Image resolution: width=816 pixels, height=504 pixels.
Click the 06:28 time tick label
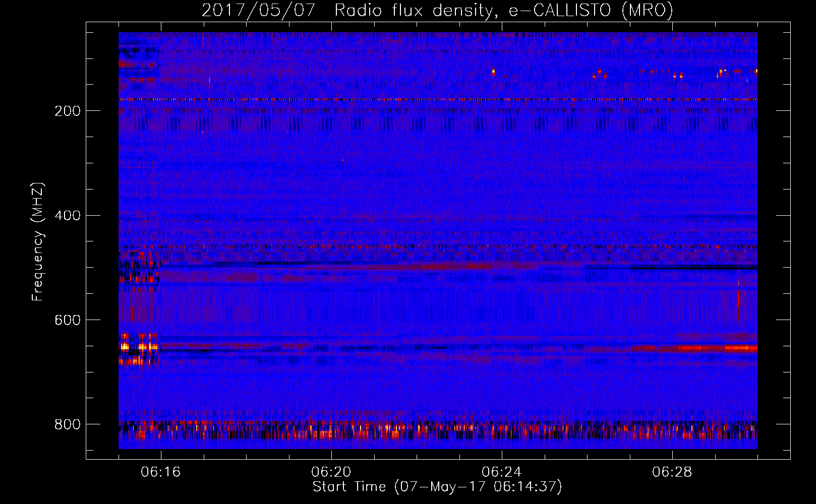coord(672,472)
